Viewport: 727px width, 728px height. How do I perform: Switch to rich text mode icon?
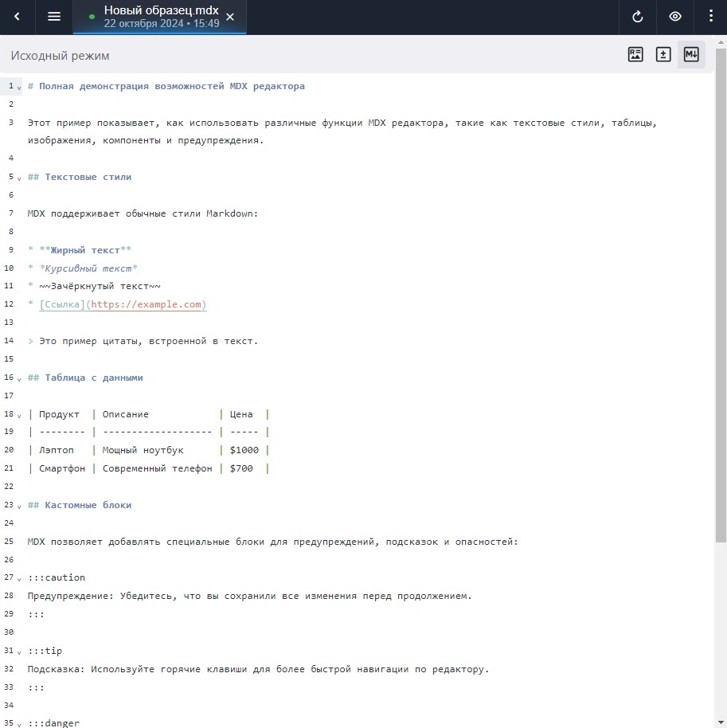point(635,54)
